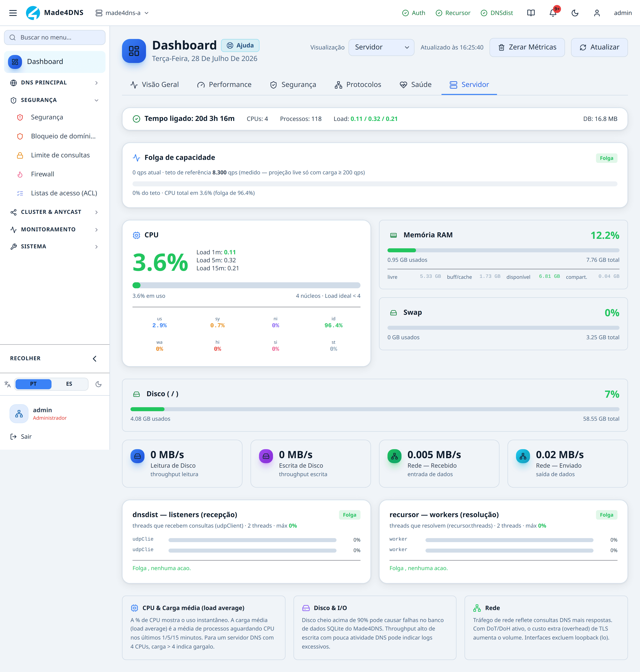Screen dimensions: 640x672
Task: Switch language to ES
Action: (69, 384)
